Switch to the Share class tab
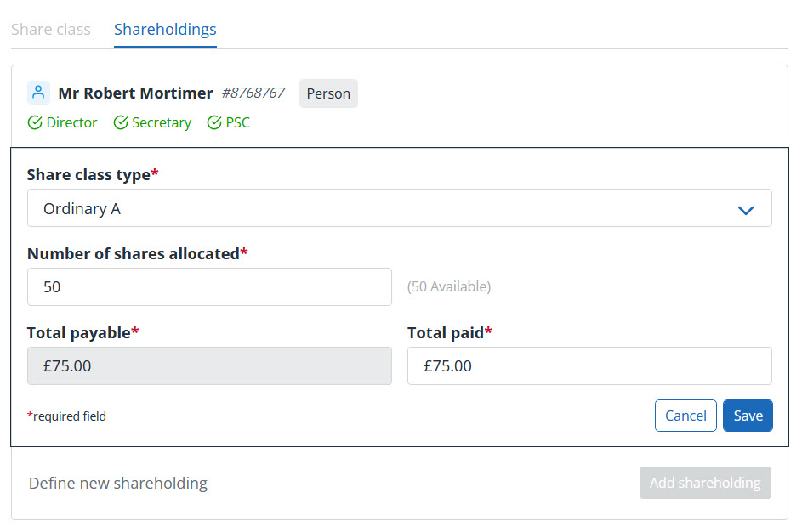802x532 pixels. tap(51, 29)
